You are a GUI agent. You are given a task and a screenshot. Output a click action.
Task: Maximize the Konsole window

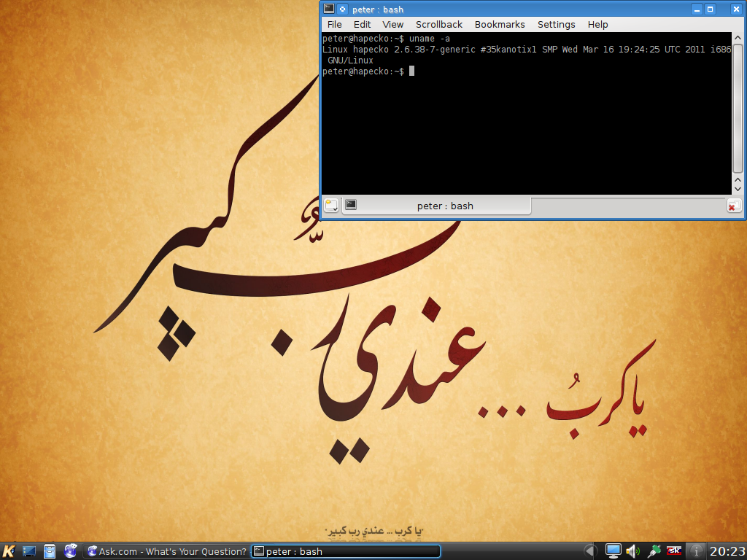coord(710,9)
